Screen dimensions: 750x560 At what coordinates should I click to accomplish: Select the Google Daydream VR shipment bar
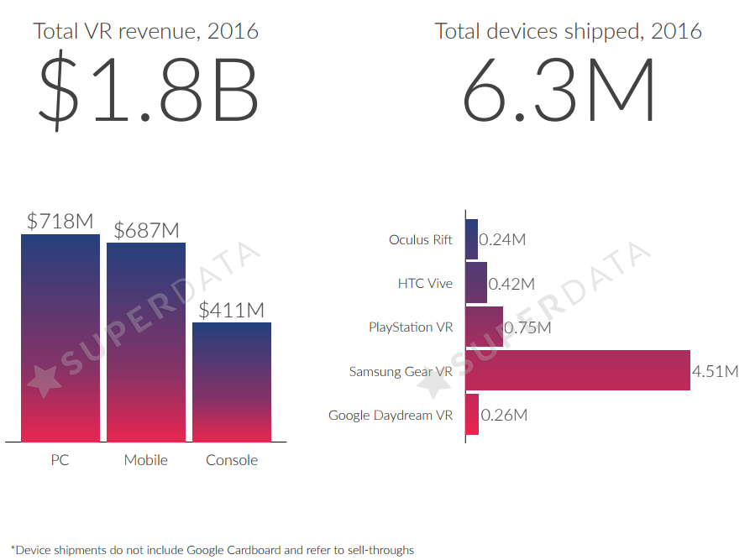point(472,414)
